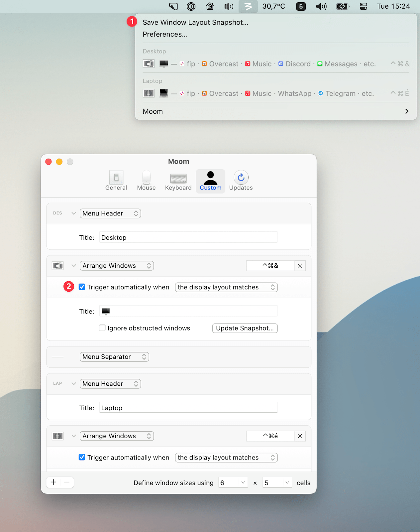The image size is (420, 532).
Task: Choose Save Window Layout Snapshot…
Action: click(x=195, y=22)
